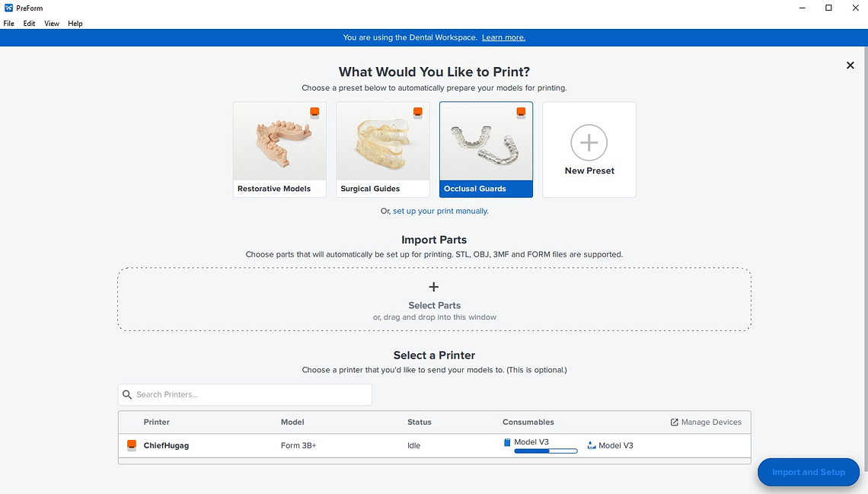Open the Help menu
This screenshot has height=494, width=868.
75,24
